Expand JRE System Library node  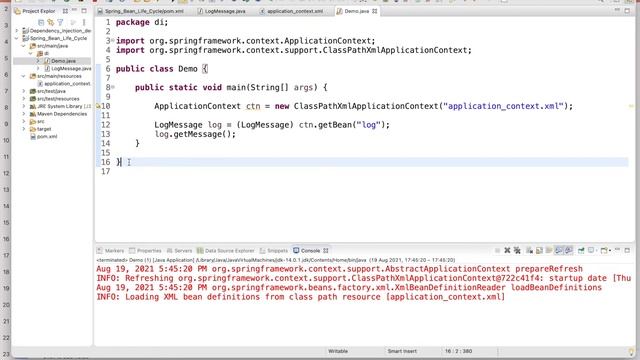coord(24,106)
